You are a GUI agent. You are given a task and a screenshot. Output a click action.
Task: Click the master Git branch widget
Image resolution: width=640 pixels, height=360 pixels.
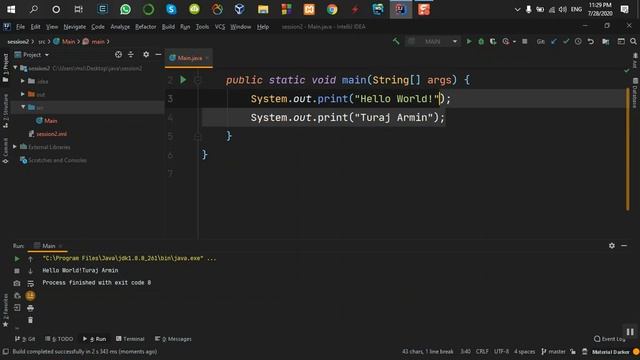click(x=553, y=351)
